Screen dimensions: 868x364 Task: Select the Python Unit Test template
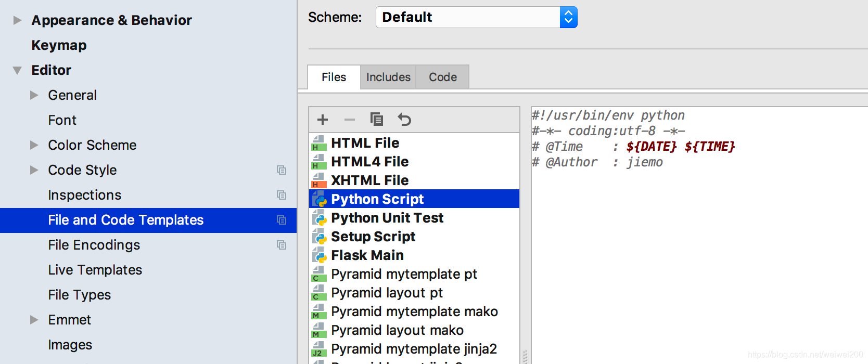[387, 218]
